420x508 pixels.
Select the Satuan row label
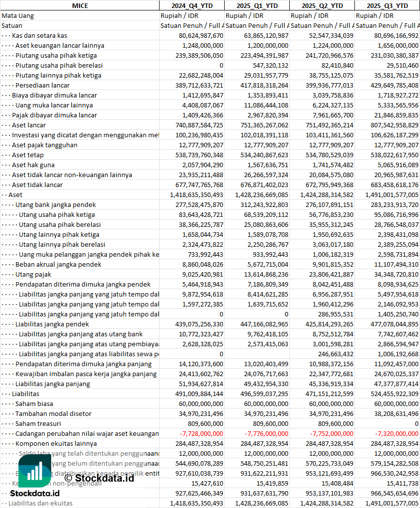pos(11,25)
